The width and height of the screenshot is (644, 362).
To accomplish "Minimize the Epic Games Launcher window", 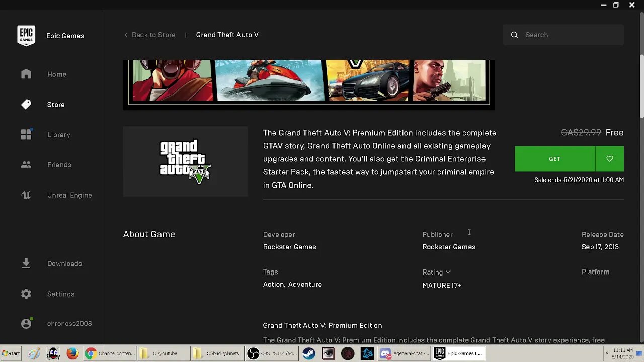I will (x=603, y=5).
